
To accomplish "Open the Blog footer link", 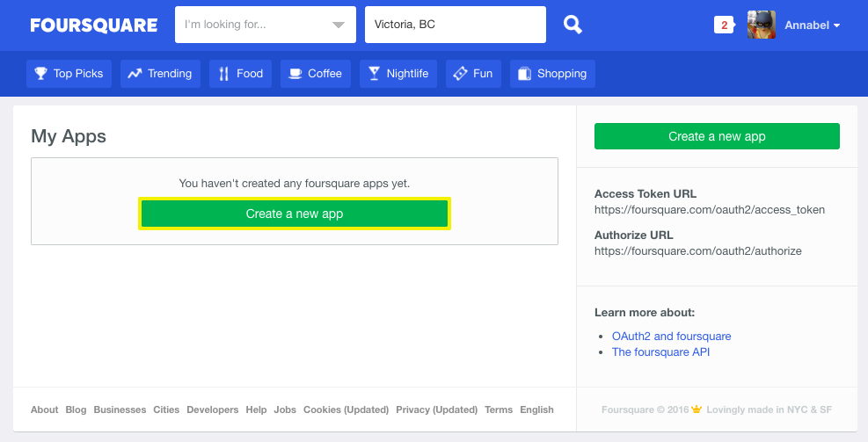I will point(76,409).
